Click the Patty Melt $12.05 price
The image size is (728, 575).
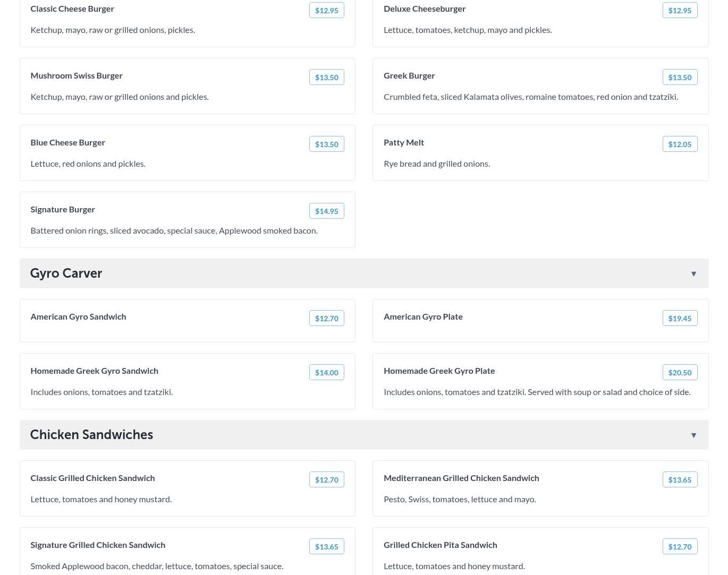pos(680,144)
